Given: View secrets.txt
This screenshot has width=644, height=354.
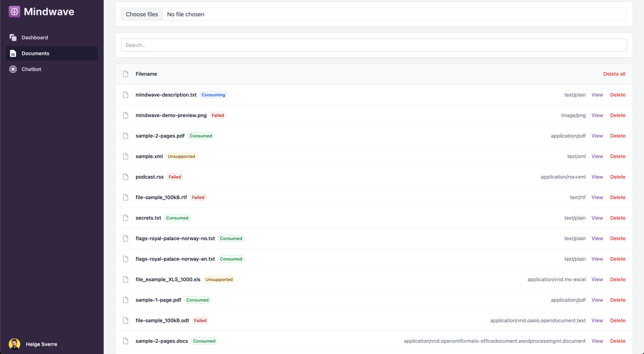Looking at the screenshot, I should 597,218.
